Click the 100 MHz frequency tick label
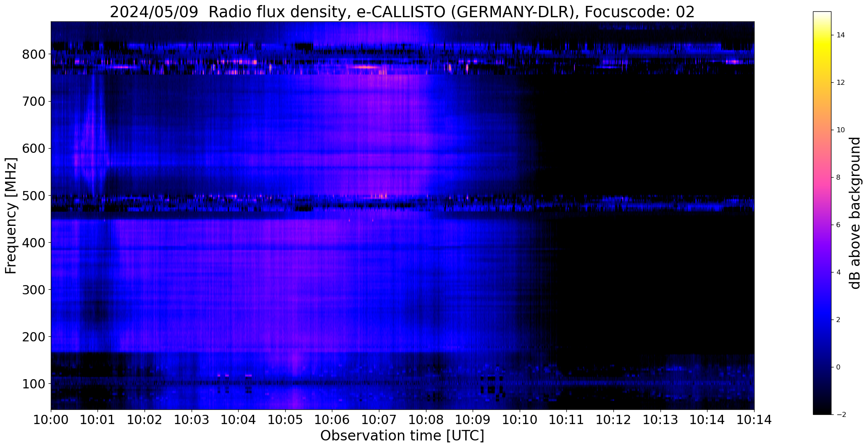Screen dimensions: 868x448 34,384
